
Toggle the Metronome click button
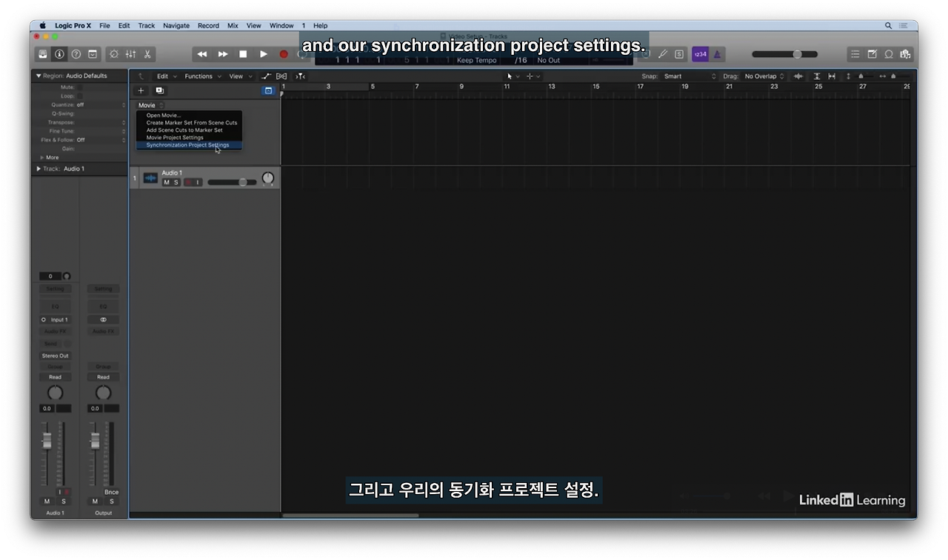(x=717, y=54)
